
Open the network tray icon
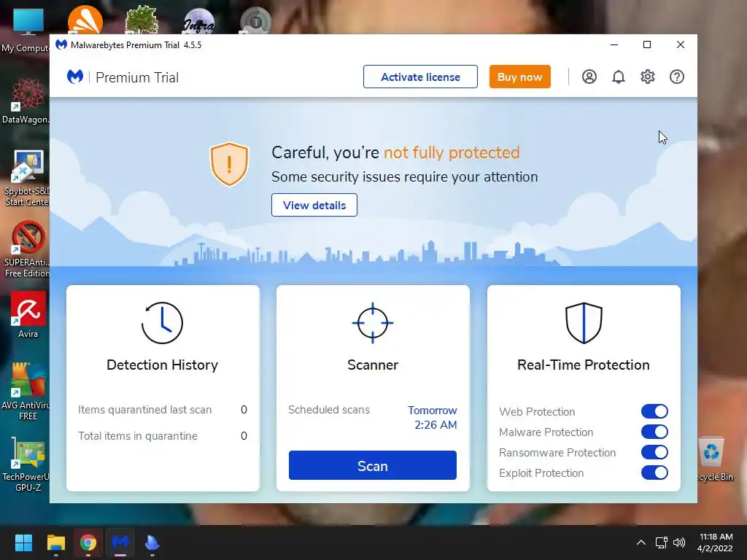coord(661,542)
